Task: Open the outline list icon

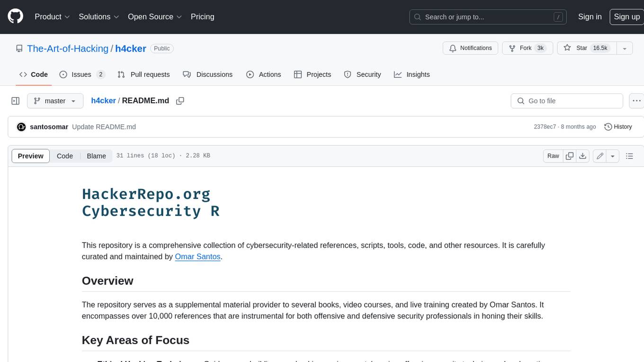Action: coord(629,156)
